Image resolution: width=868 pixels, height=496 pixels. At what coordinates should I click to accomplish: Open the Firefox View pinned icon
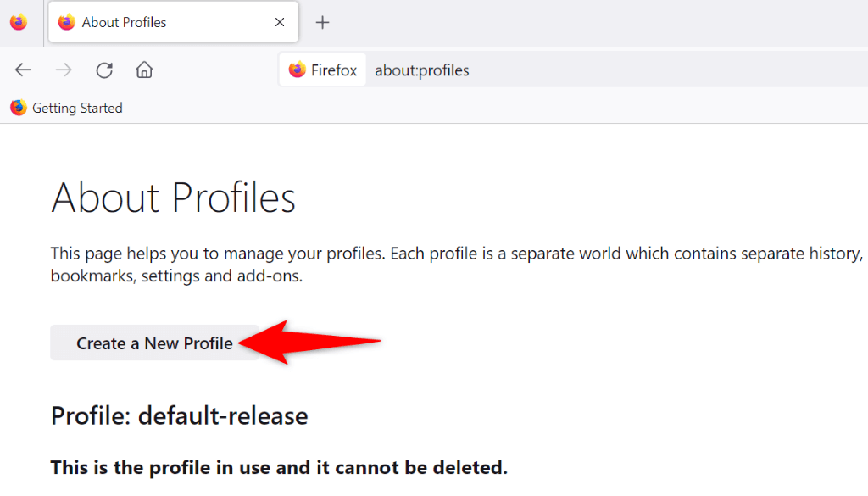tap(19, 23)
